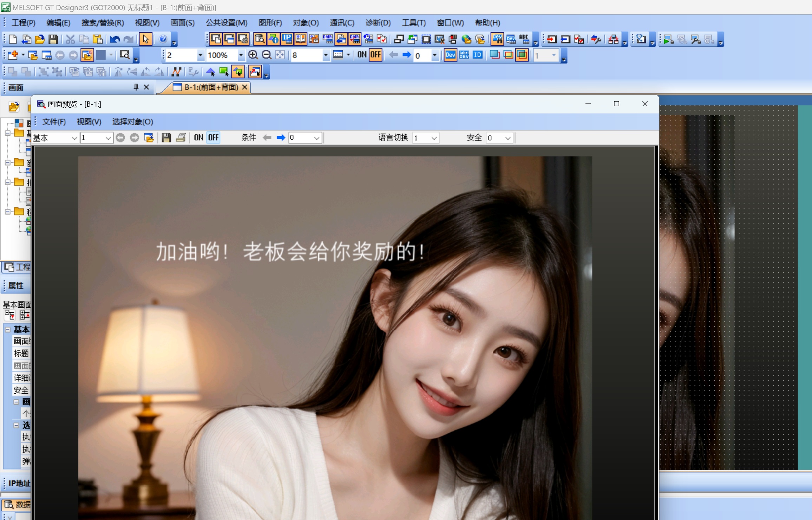The image size is (812, 520).
Task: Click the Save project toolbar icon
Action: coord(53,39)
